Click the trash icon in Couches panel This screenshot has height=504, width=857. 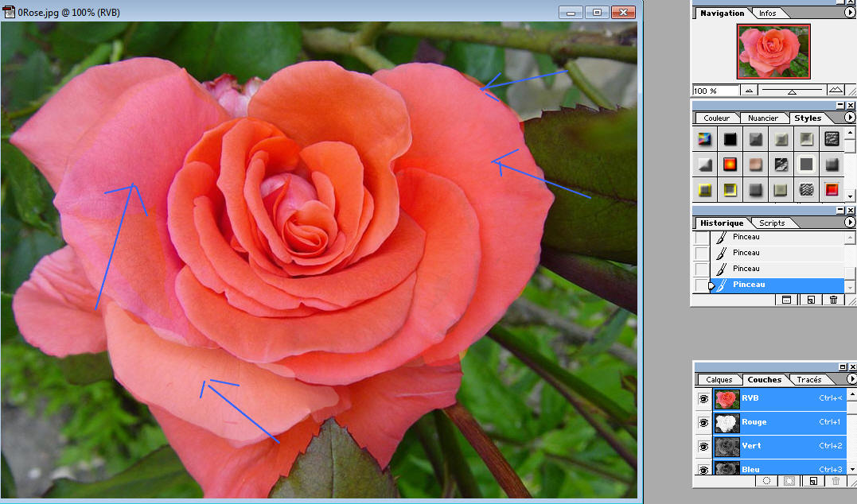(x=836, y=481)
